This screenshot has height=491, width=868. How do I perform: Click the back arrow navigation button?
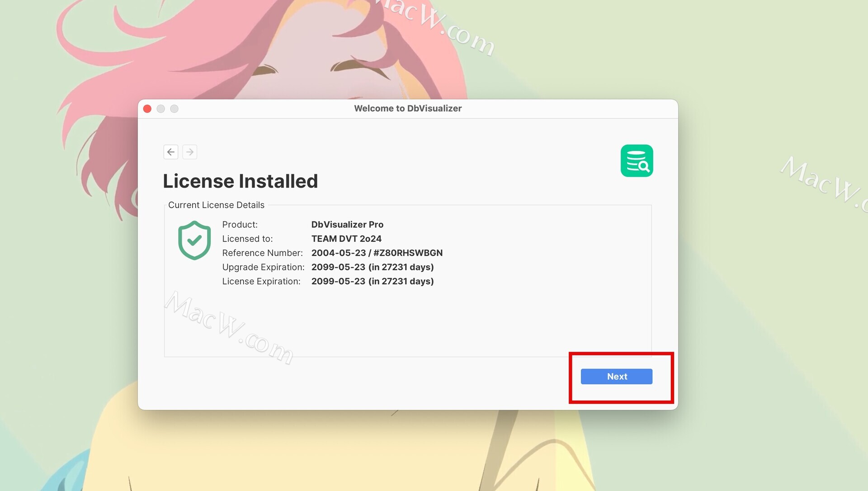[x=171, y=152]
